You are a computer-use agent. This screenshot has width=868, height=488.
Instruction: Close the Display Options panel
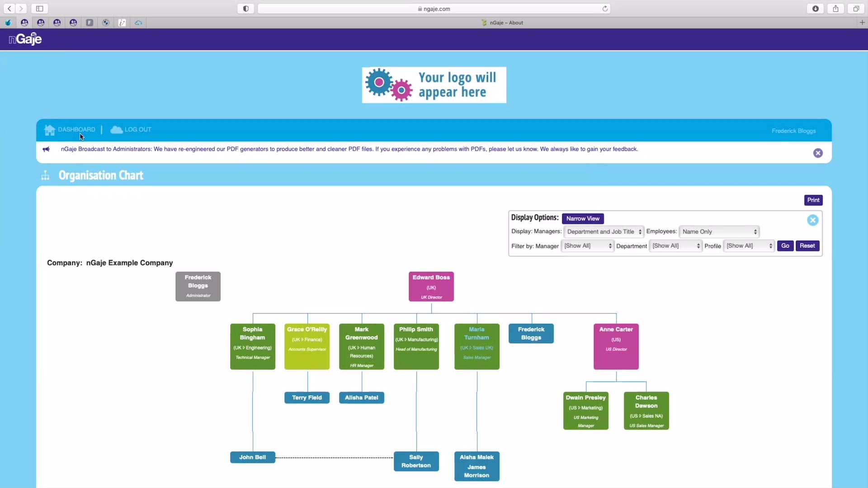[812, 220]
